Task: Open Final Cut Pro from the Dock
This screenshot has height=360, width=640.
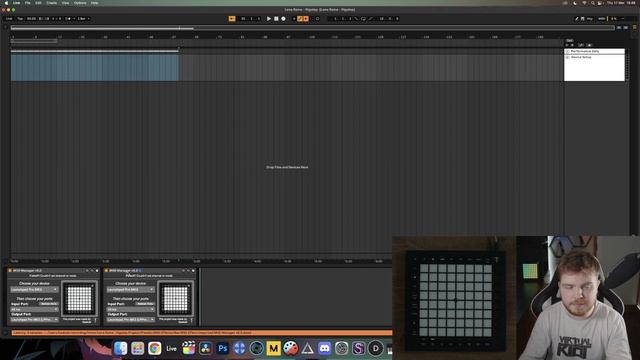Action: (x=189, y=348)
